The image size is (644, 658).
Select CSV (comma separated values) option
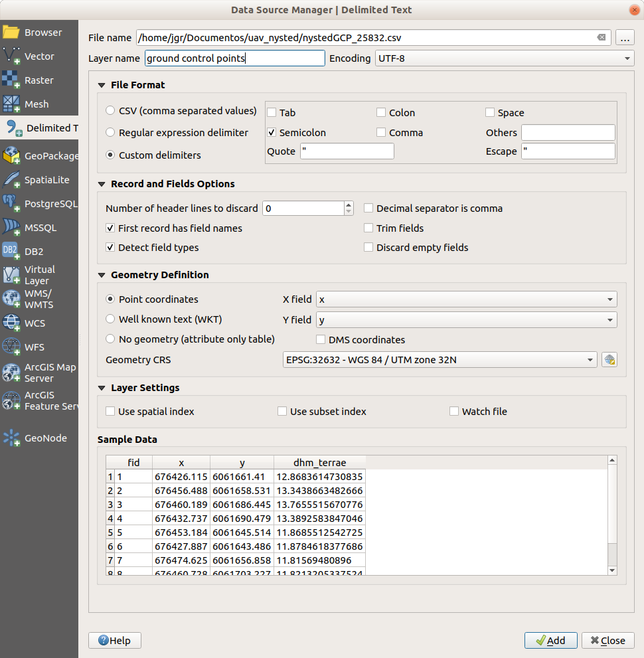click(110, 111)
